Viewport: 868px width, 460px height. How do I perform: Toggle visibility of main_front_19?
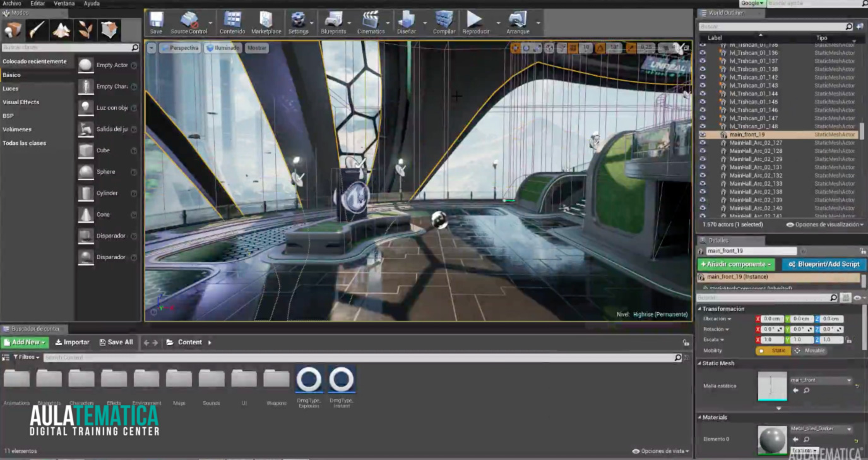[703, 135]
